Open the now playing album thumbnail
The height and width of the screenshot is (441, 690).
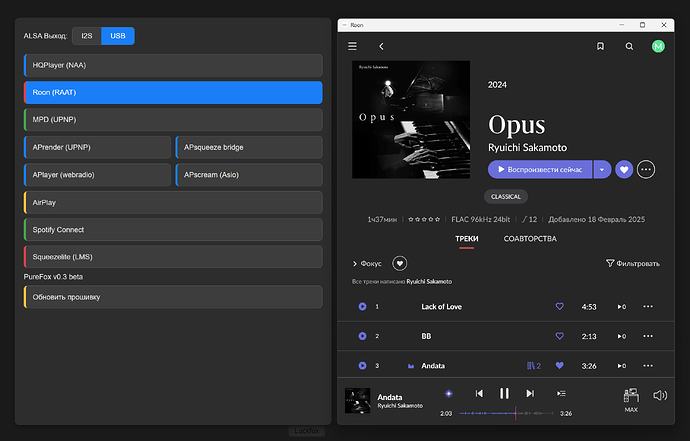[357, 401]
